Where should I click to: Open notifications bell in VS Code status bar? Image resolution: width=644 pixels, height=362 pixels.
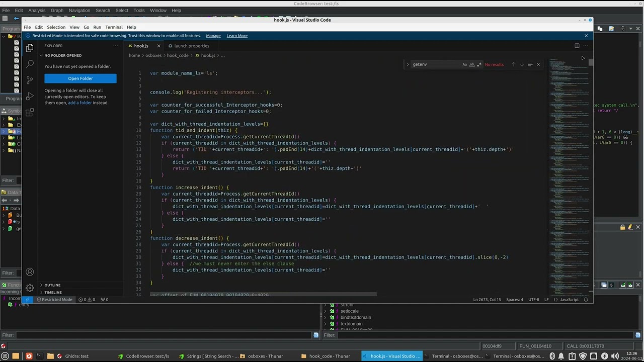[586, 300]
